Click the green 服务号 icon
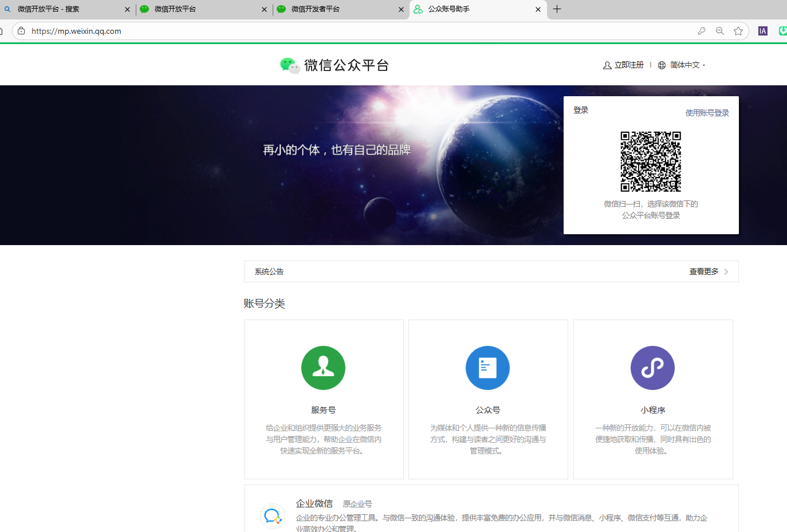This screenshot has width=787, height=532. pyautogui.click(x=323, y=368)
